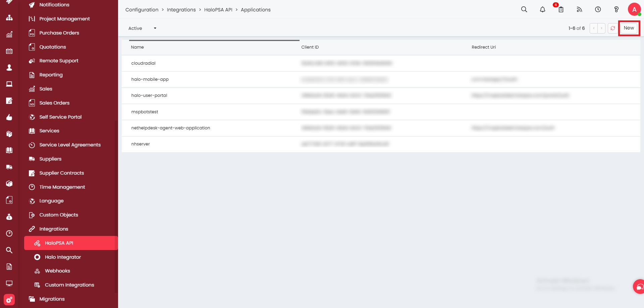Click the RSS feed icon
Screen dimensions: 644x308
[579, 9]
